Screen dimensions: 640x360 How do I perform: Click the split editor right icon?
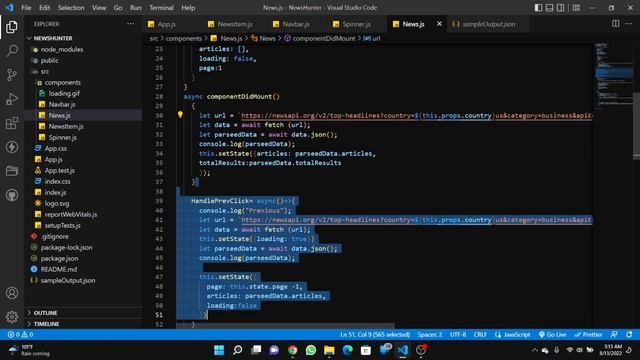tap(615, 24)
